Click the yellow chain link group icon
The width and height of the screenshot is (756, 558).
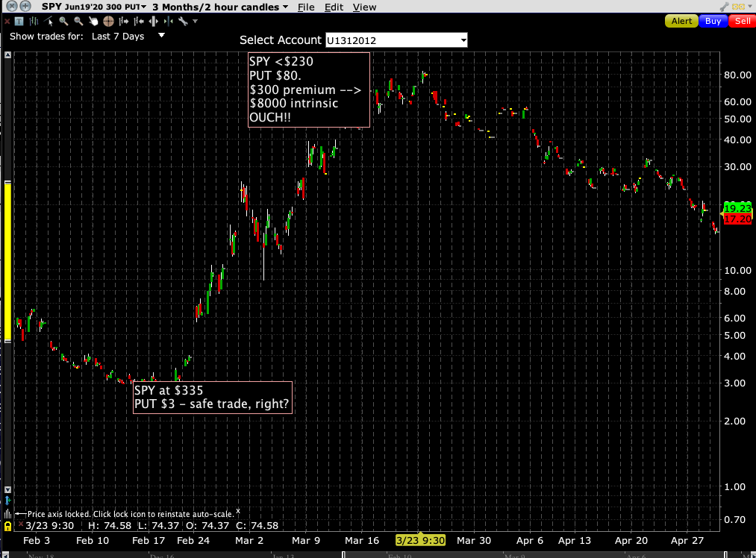coord(738,7)
